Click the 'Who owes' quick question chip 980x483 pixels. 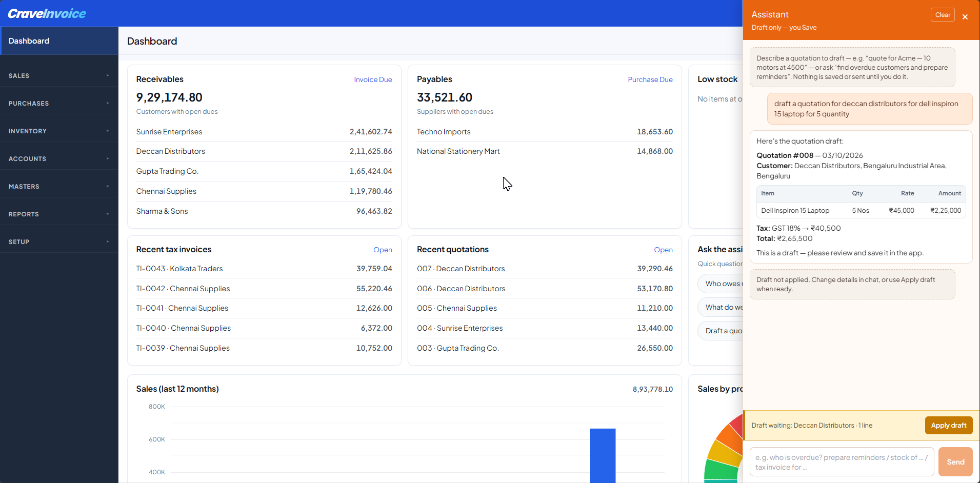(x=721, y=284)
